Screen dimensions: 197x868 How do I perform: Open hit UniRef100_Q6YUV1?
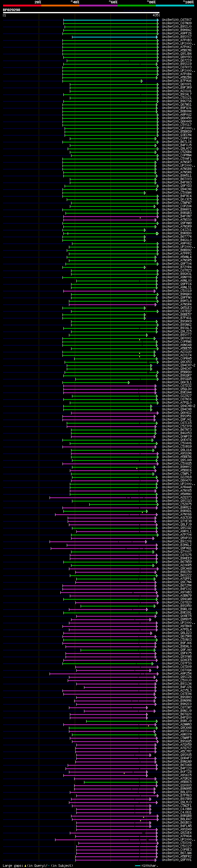(176, 84)
